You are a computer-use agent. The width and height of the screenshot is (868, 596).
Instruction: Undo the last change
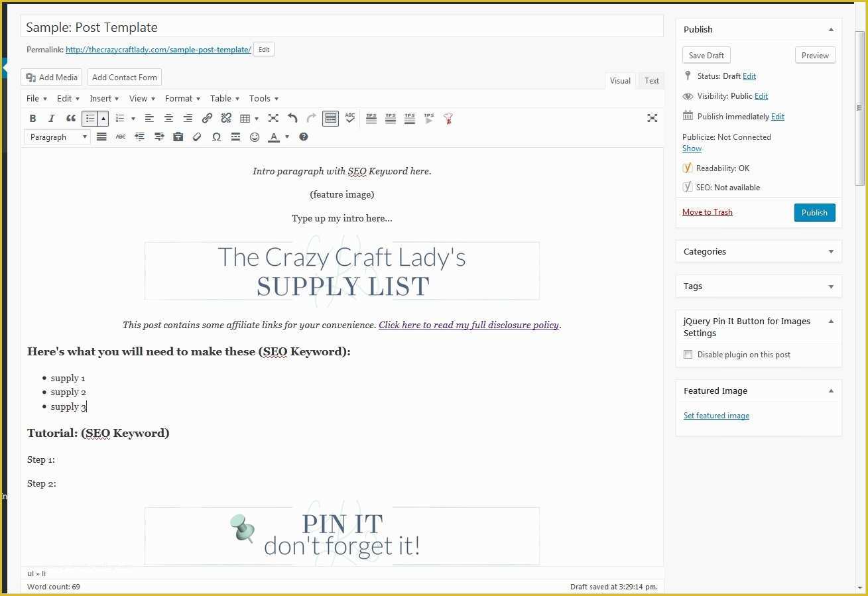(292, 118)
